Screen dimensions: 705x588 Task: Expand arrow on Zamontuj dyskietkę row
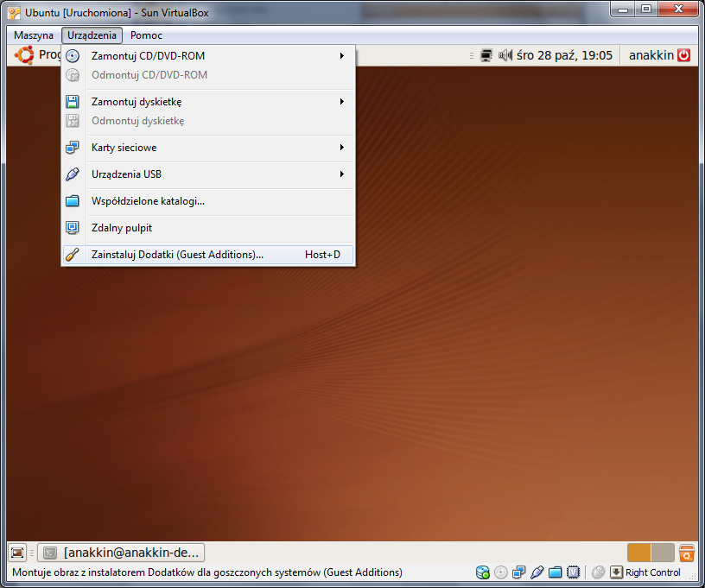[342, 102]
